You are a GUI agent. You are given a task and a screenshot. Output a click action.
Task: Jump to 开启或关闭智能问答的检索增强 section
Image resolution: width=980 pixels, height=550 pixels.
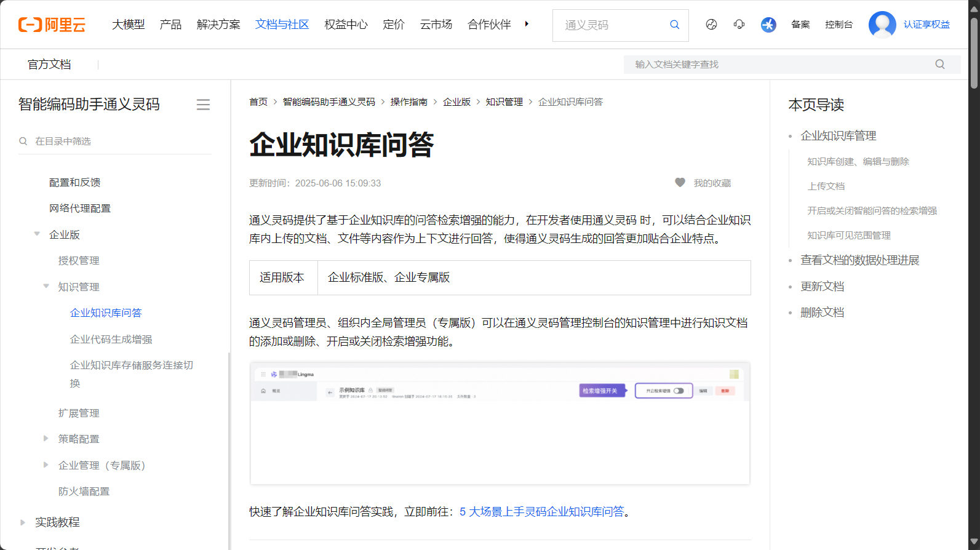tap(872, 211)
